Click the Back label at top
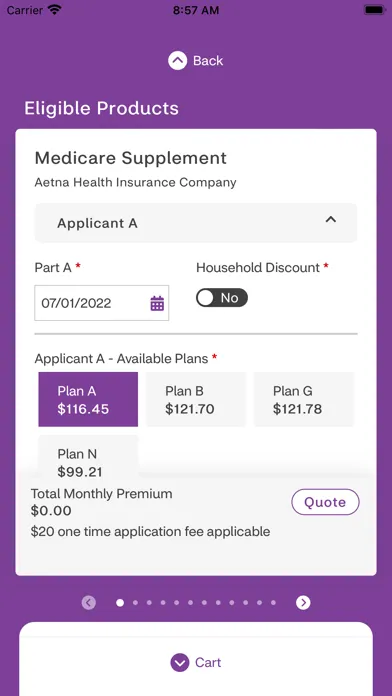392x696 pixels. [x=208, y=61]
